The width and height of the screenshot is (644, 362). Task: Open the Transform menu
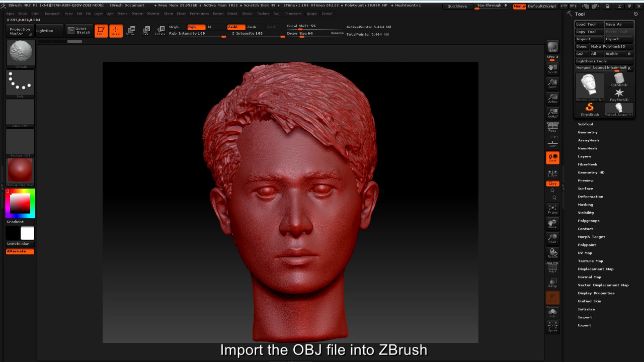(293, 14)
